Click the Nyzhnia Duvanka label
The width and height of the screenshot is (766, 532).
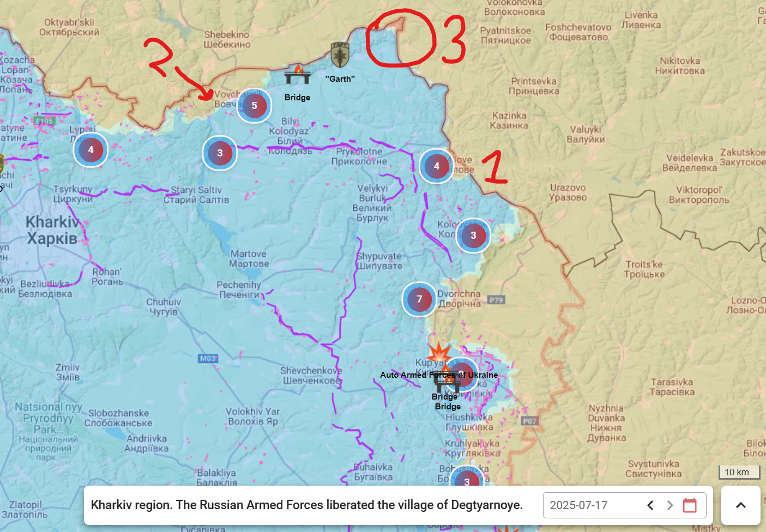[606, 423]
